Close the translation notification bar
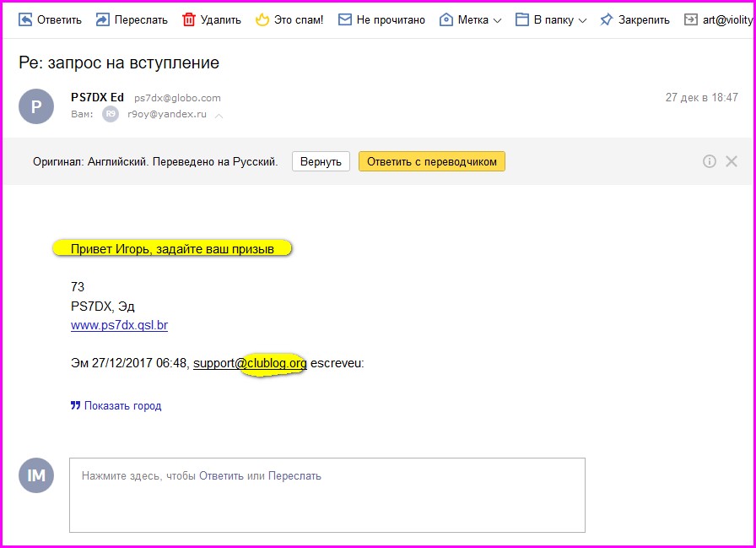 [732, 161]
